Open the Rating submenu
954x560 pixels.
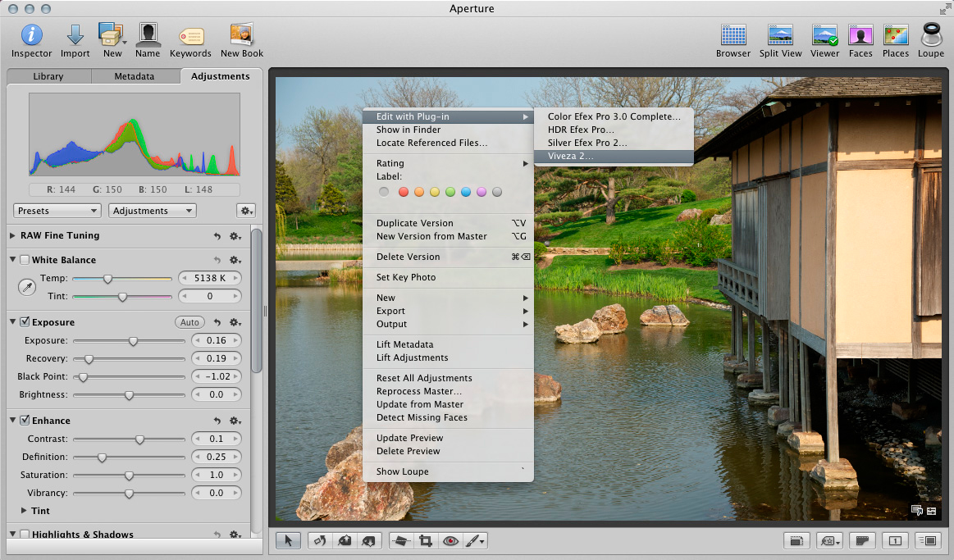(448, 163)
